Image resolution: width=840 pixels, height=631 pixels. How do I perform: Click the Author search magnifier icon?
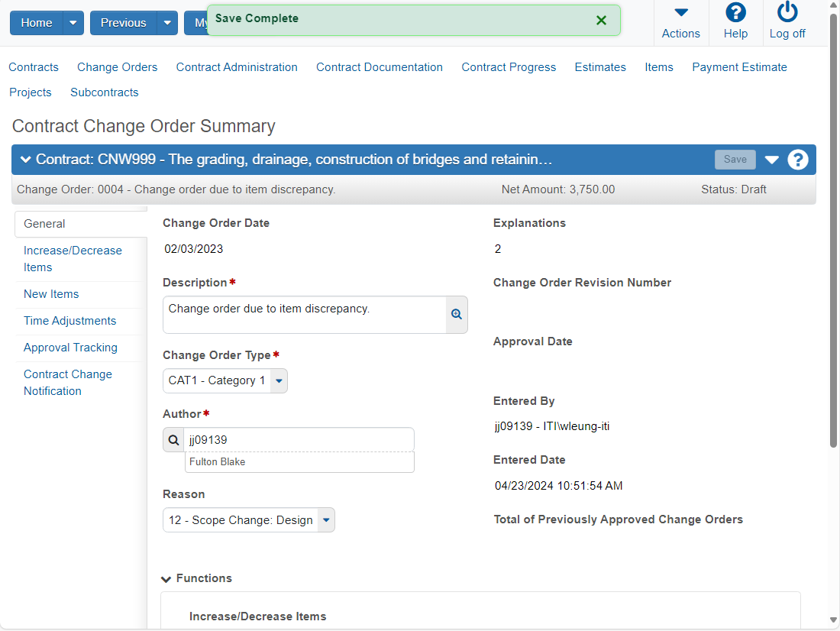coord(173,440)
